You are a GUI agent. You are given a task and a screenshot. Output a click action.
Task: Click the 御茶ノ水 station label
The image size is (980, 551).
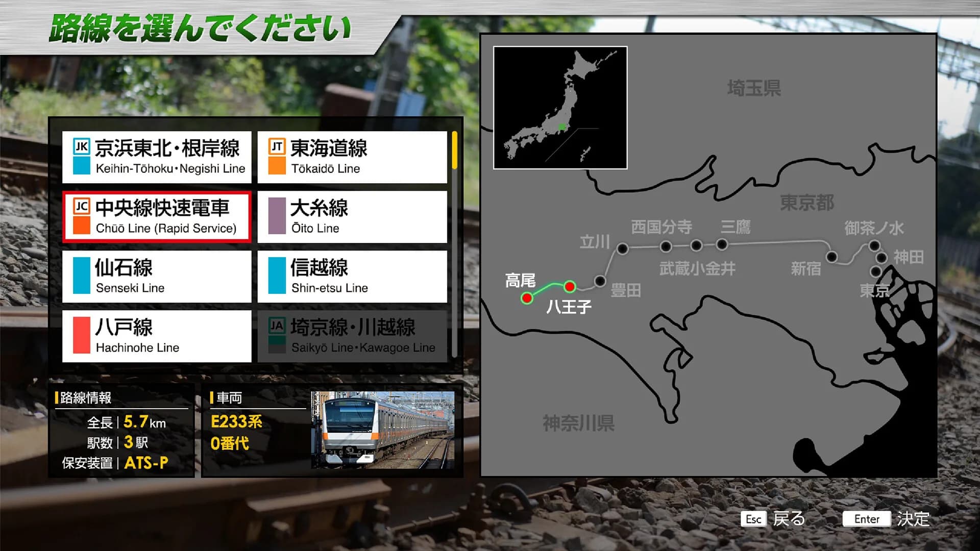874,228
